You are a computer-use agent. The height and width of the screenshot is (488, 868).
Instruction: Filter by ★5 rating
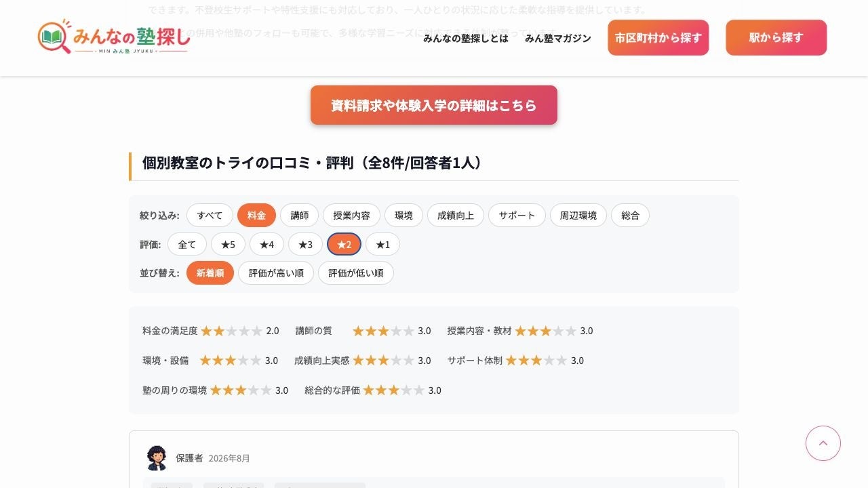[x=228, y=245]
